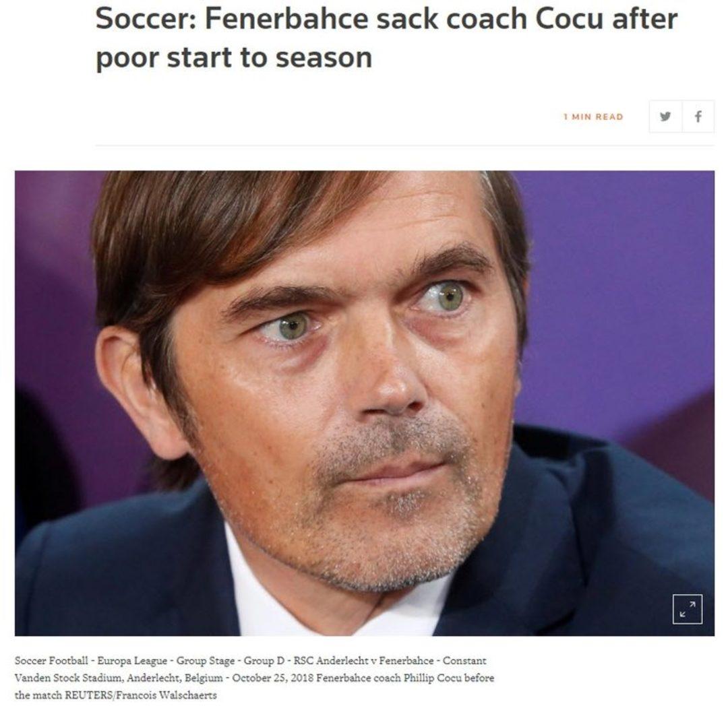This screenshot has width=728, height=706.
Task: Click the "poor start to season" headline line
Action: pyautogui.click(x=233, y=57)
